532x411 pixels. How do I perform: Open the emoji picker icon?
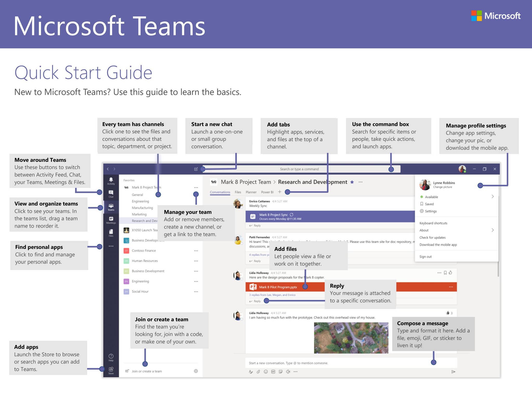click(x=265, y=372)
